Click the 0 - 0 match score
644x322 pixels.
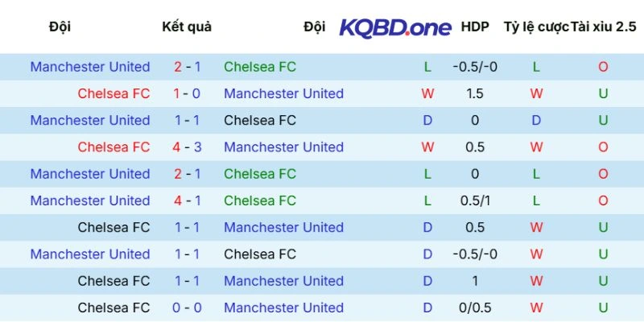pyautogui.click(x=187, y=308)
